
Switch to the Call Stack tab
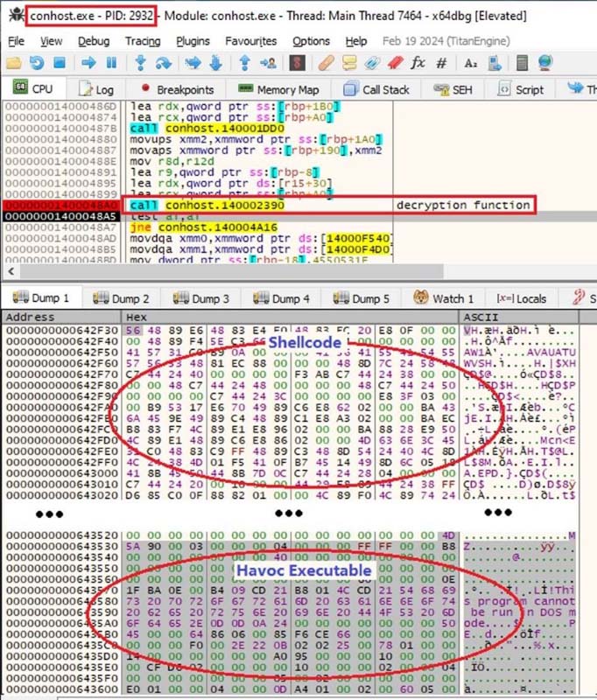click(376, 89)
